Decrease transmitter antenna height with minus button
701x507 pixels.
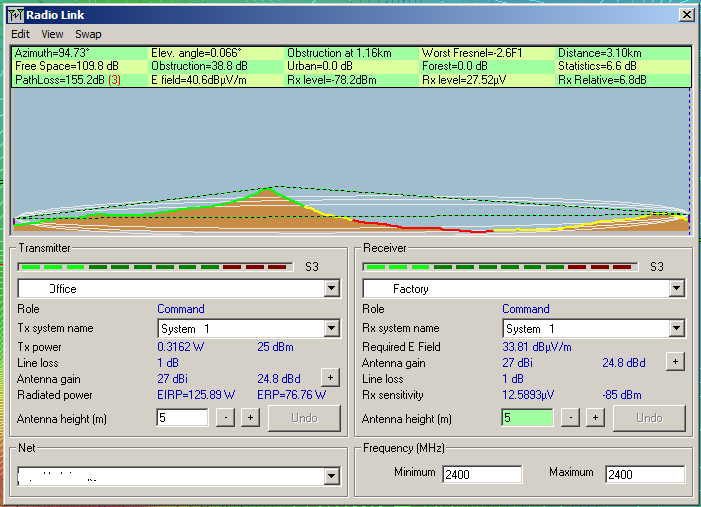(226, 418)
